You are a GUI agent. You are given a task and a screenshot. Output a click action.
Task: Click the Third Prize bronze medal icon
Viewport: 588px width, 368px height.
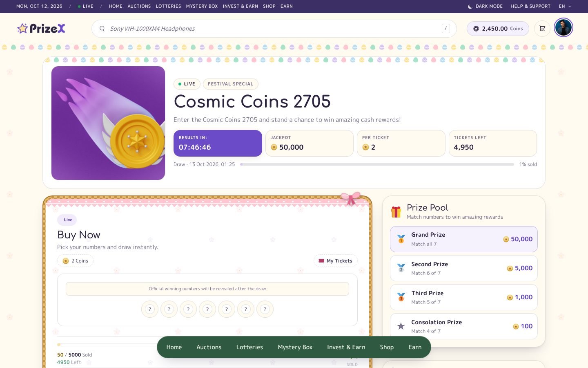401,297
